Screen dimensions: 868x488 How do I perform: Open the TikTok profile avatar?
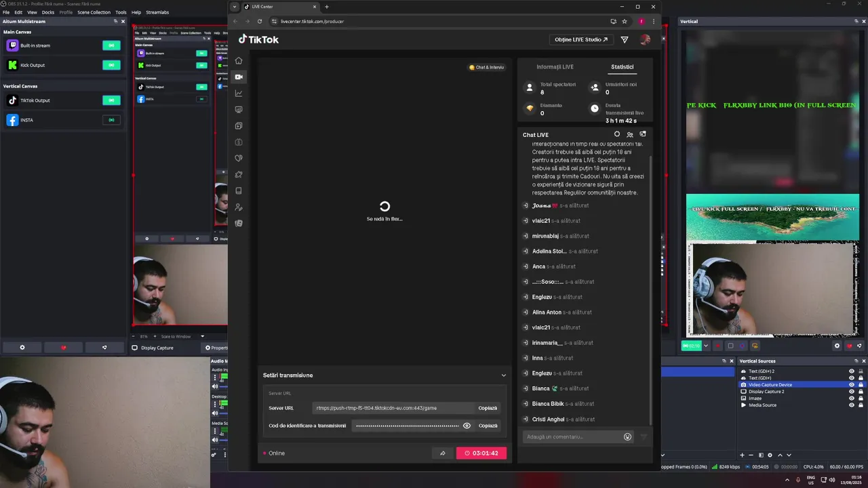point(645,39)
